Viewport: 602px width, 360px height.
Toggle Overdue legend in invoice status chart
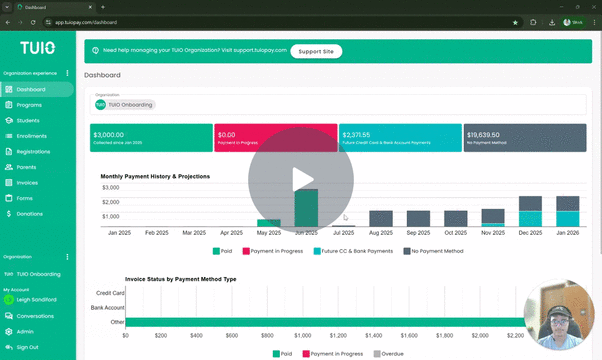pyautogui.click(x=388, y=354)
